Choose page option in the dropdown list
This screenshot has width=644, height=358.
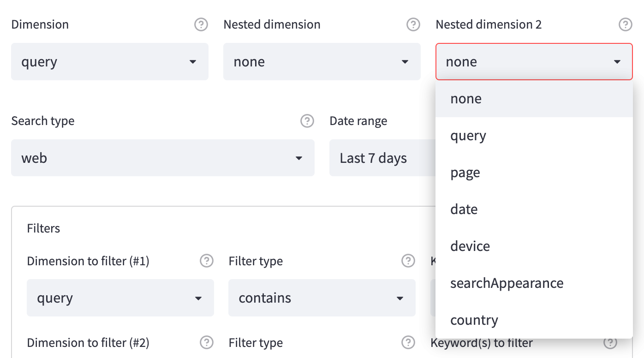[x=465, y=173]
